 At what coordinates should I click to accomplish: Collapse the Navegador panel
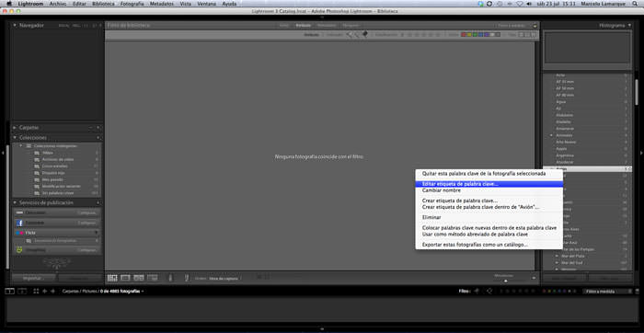coord(16,26)
